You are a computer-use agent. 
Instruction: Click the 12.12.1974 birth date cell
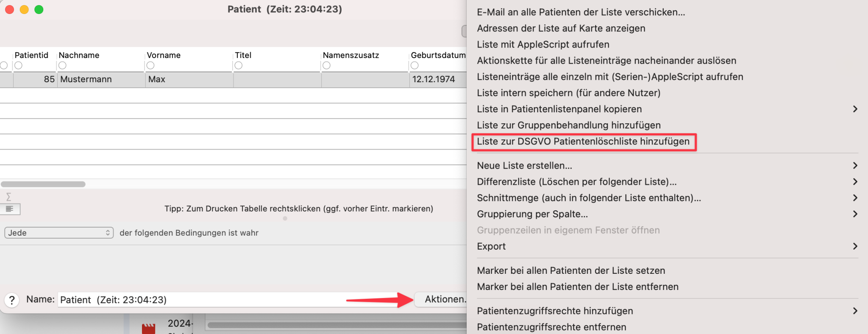click(x=438, y=79)
